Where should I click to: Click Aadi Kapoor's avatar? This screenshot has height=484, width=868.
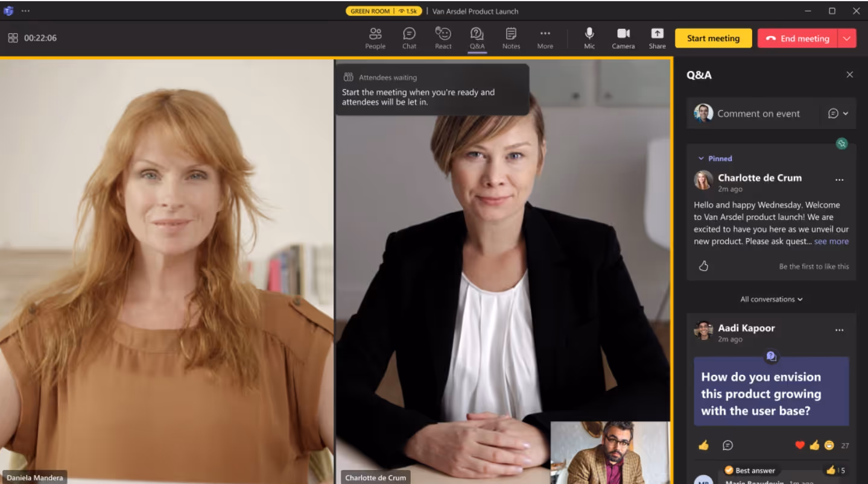[703, 330]
